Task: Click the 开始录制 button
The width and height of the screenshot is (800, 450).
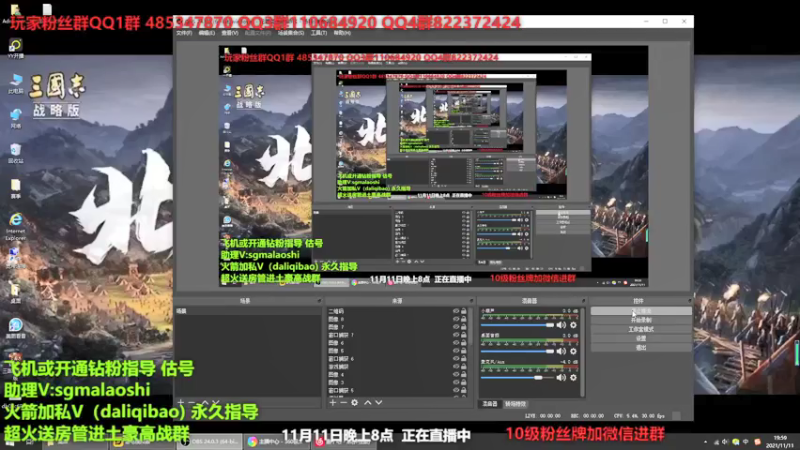Action: click(x=641, y=320)
